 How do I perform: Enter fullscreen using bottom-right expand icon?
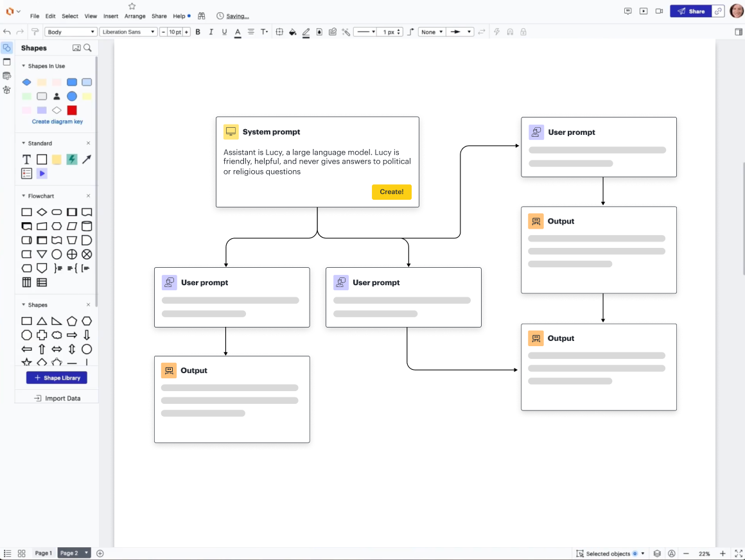[738, 554]
